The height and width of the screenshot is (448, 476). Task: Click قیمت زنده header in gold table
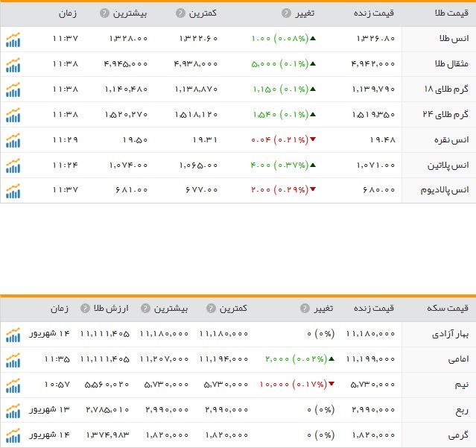[374, 13]
